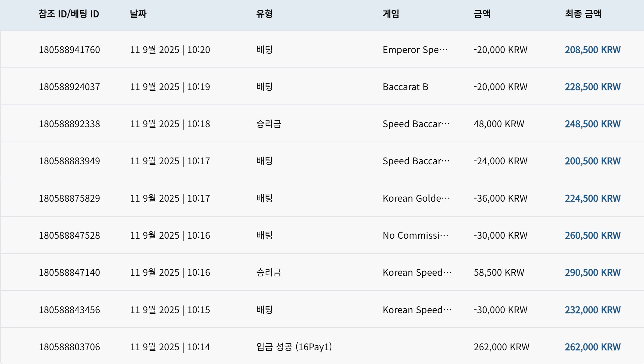Click the 날짜 column header
The image size is (644, 364).
pyautogui.click(x=138, y=14)
